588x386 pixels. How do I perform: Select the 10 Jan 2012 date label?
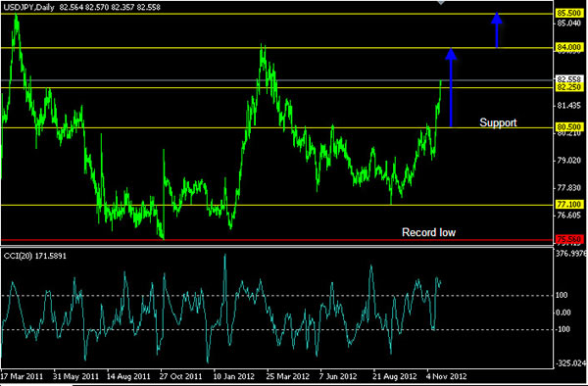(233, 376)
